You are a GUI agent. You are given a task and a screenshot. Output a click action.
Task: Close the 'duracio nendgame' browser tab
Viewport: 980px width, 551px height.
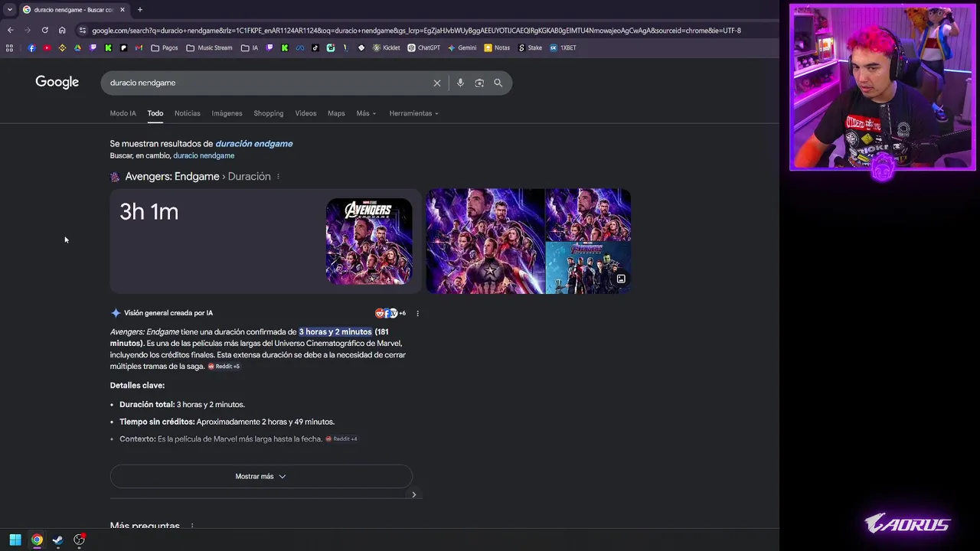point(122,9)
